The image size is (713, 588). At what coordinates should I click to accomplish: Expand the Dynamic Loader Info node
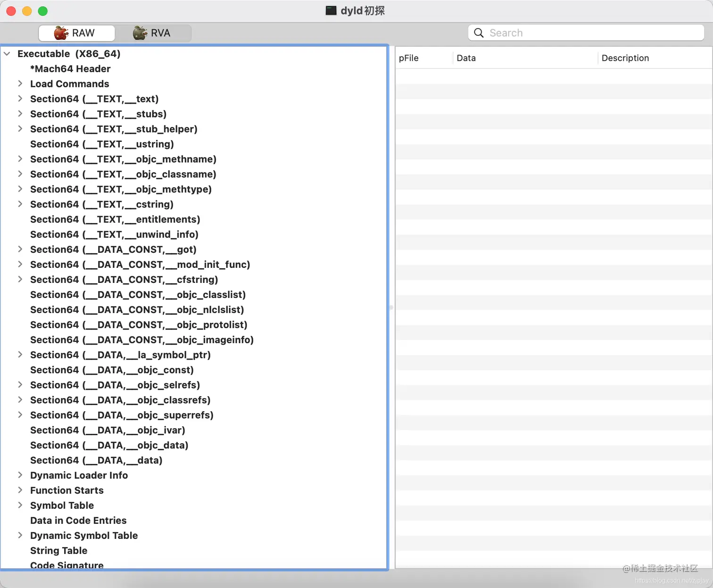(20, 475)
